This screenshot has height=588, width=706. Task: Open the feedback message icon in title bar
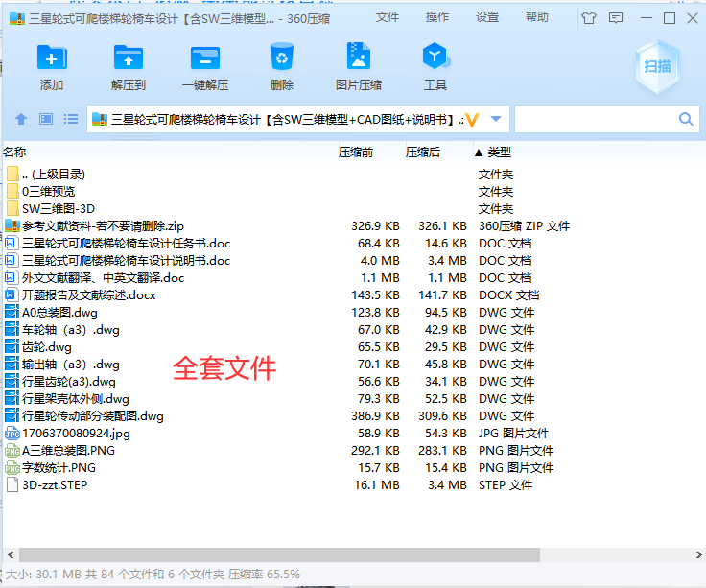pyautogui.click(x=616, y=18)
